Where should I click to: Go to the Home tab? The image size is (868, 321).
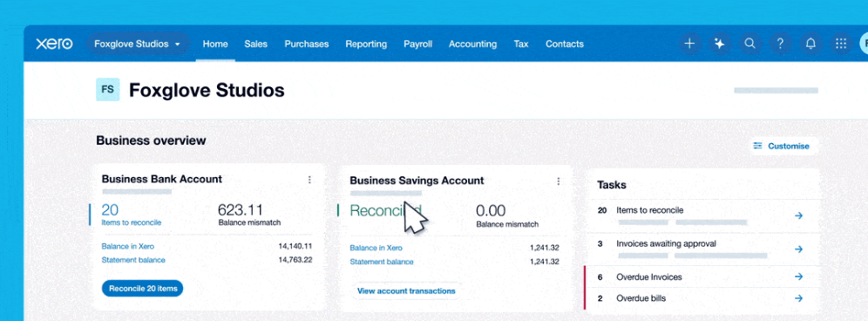click(215, 44)
